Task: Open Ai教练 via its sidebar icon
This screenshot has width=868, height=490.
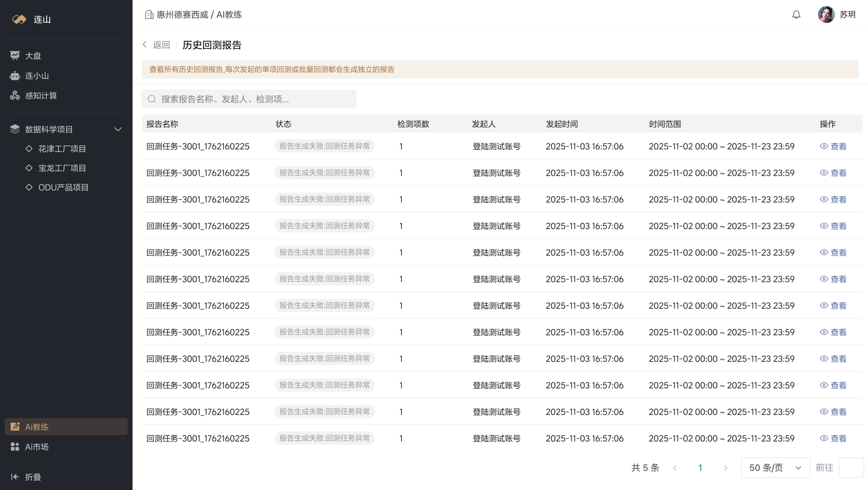Action: 15,427
